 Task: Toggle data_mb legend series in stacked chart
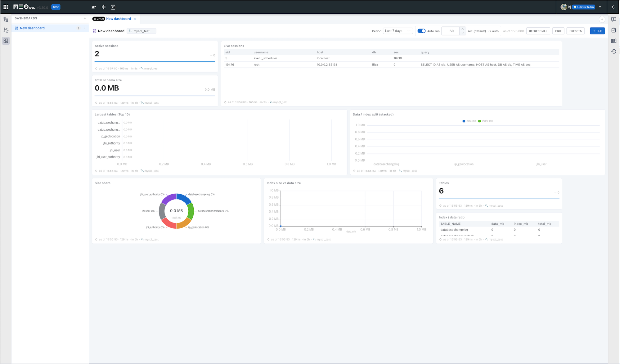(469, 121)
